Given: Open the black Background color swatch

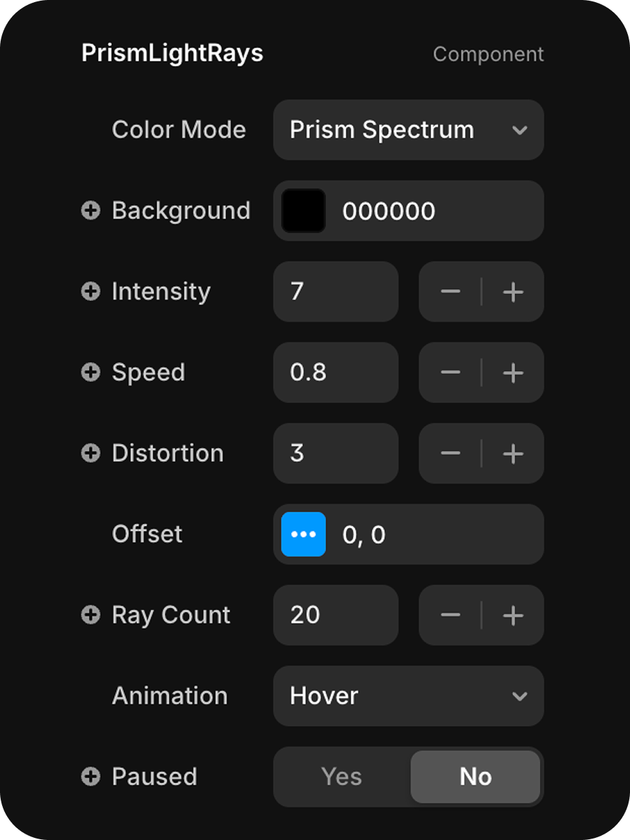Looking at the screenshot, I should pyautogui.click(x=303, y=211).
